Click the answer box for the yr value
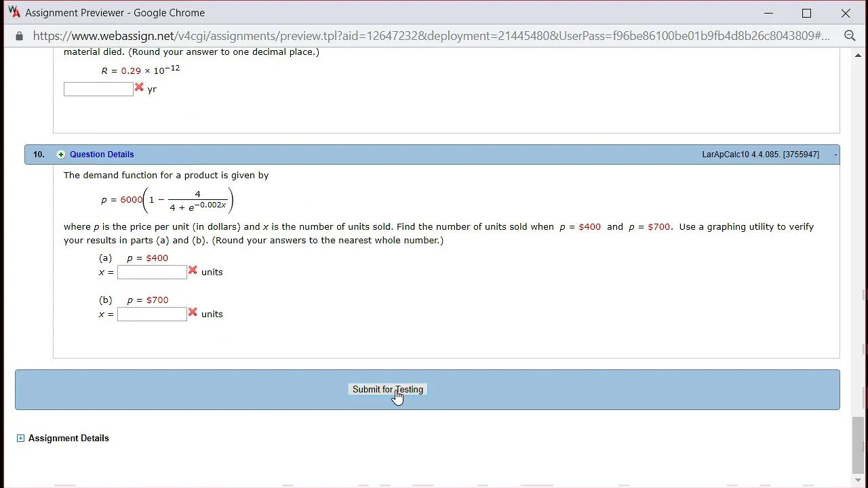 tap(98, 89)
